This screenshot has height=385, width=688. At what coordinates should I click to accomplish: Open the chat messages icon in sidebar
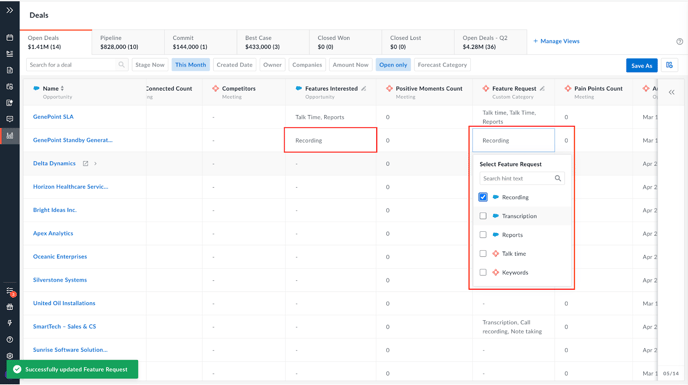(x=10, y=119)
